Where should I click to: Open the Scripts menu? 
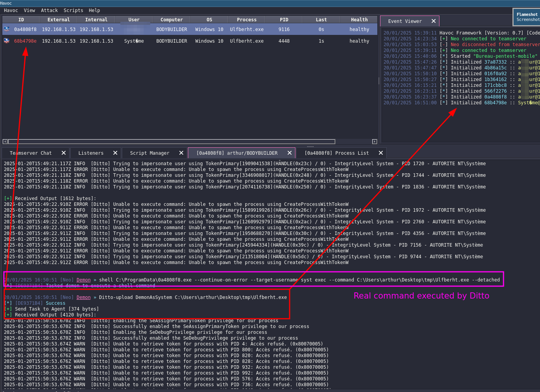click(x=73, y=10)
